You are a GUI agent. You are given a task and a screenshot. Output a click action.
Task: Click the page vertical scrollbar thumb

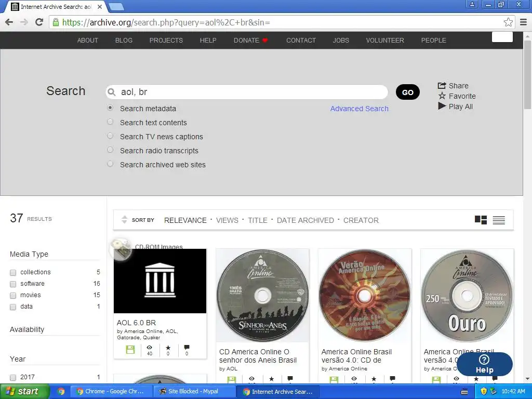[527, 74]
